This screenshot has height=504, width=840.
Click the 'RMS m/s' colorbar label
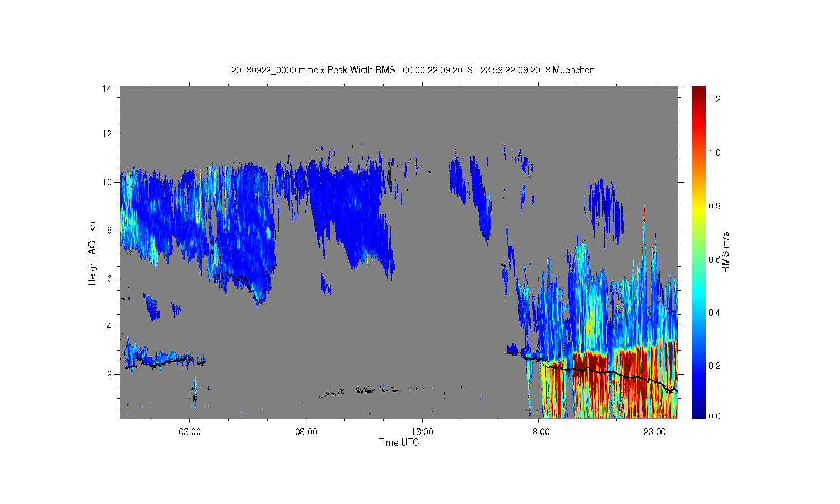coord(725,252)
